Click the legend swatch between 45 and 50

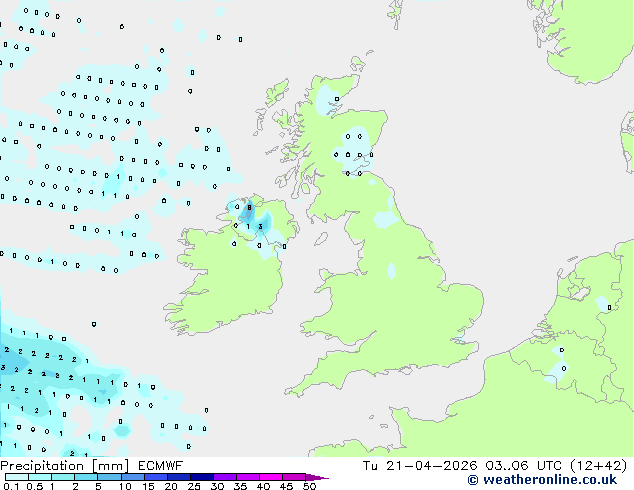click(x=294, y=477)
